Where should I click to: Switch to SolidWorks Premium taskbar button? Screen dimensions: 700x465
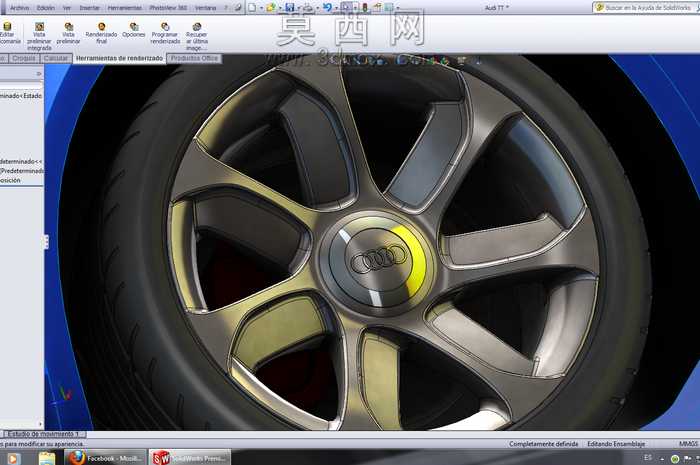[190, 458]
